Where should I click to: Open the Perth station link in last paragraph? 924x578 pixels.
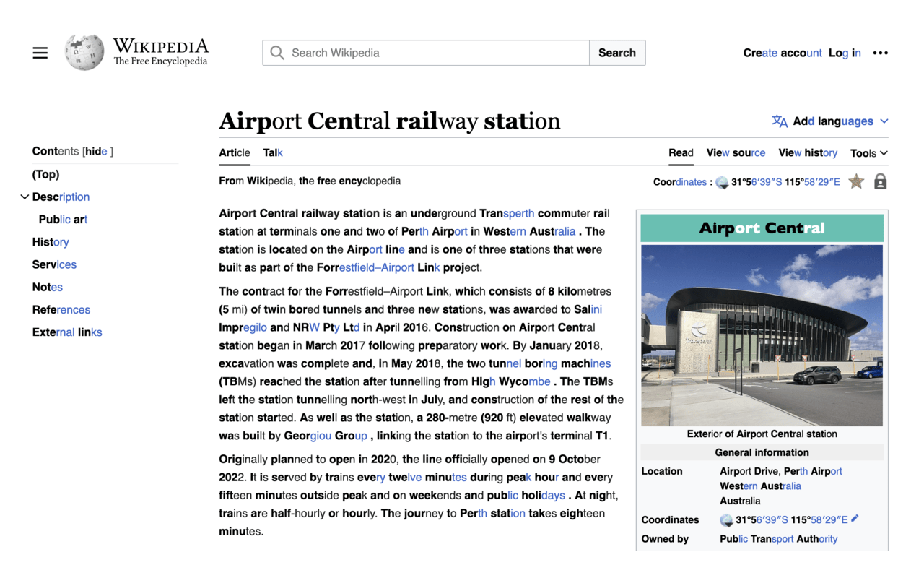coord(492,513)
